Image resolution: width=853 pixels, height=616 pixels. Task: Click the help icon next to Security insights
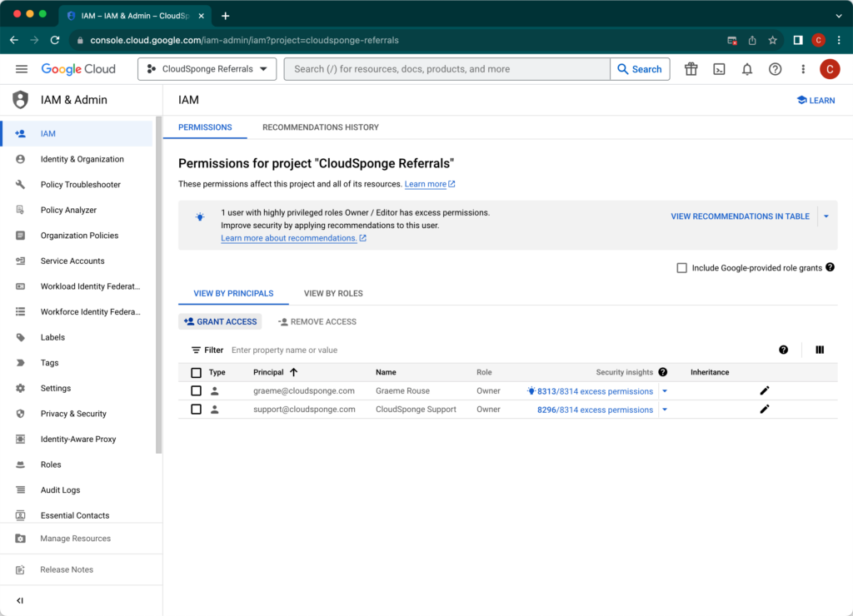pyautogui.click(x=662, y=372)
